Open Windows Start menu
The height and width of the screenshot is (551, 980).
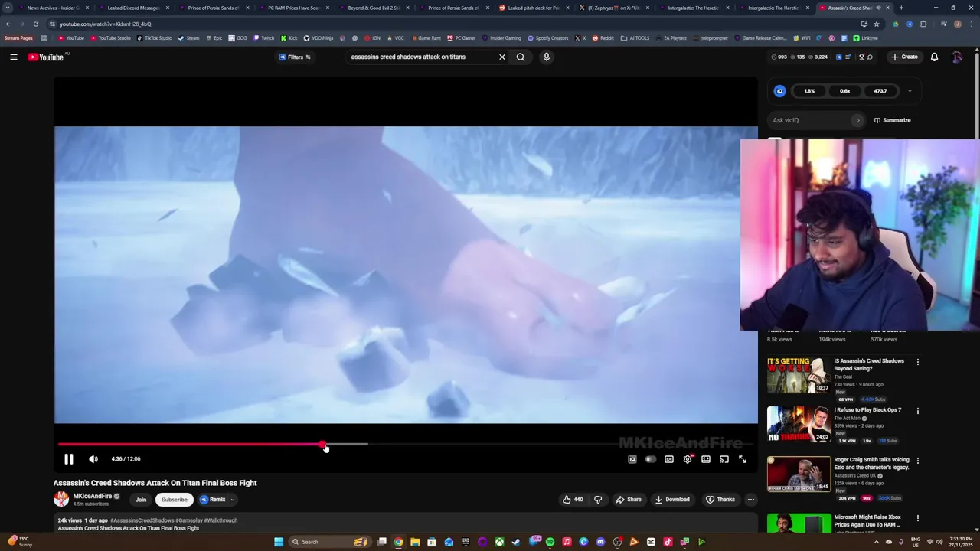(279, 542)
